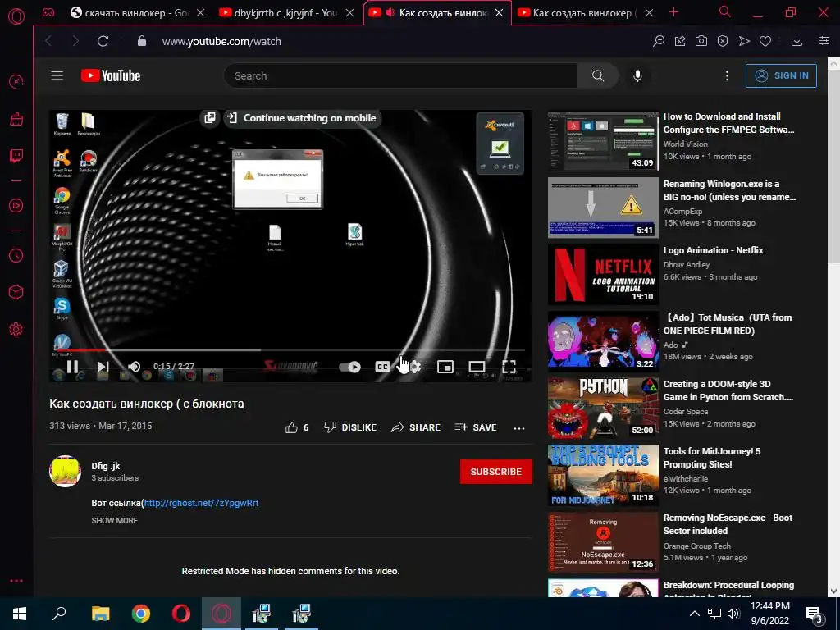Click the SIGN IN button
The image size is (840, 630).
[x=781, y=75]
